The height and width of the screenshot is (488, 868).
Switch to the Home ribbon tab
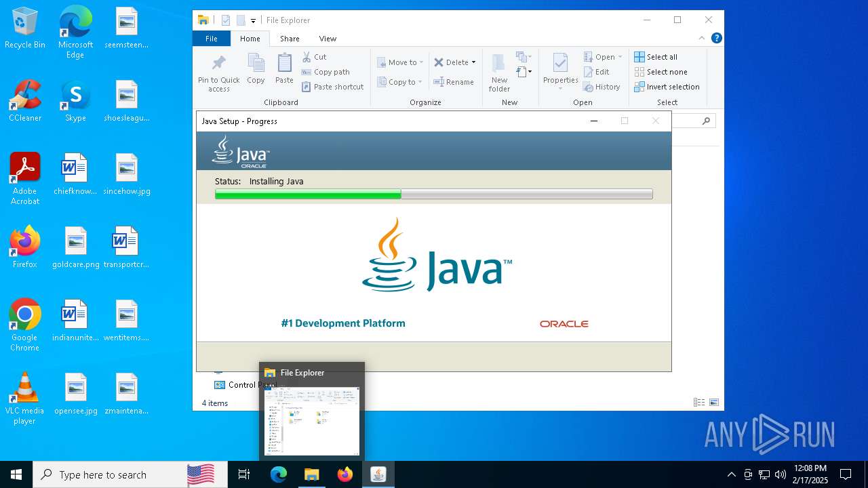250,39
